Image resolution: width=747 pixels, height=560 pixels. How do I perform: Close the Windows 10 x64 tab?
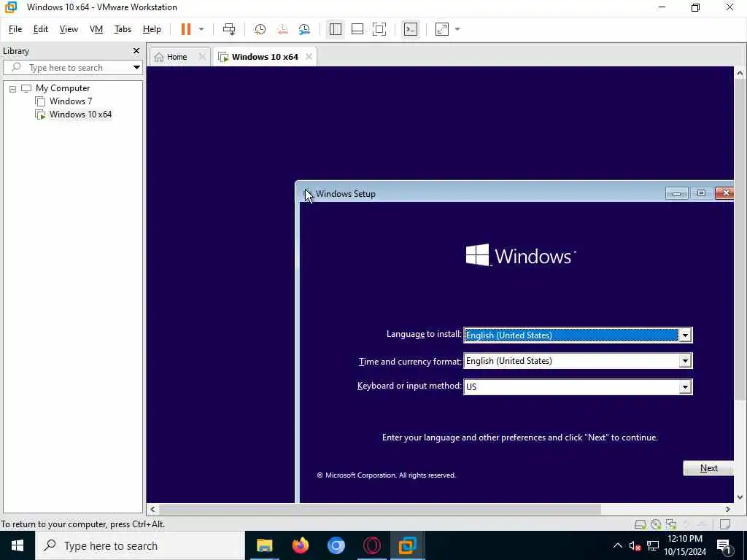click(x=309, y=57)
